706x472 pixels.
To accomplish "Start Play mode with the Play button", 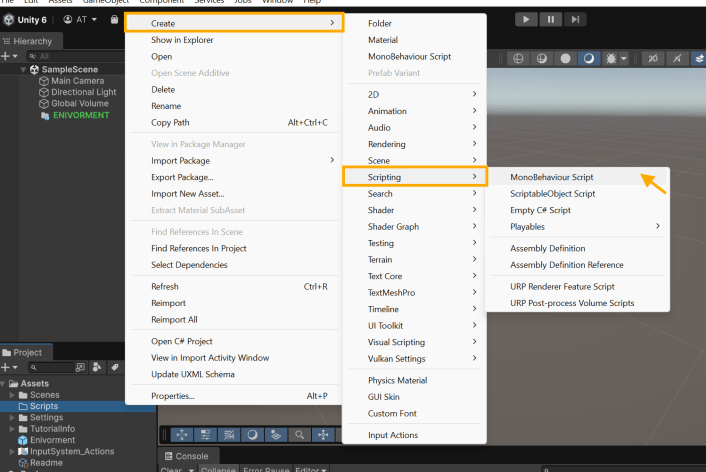I will 526,19.
